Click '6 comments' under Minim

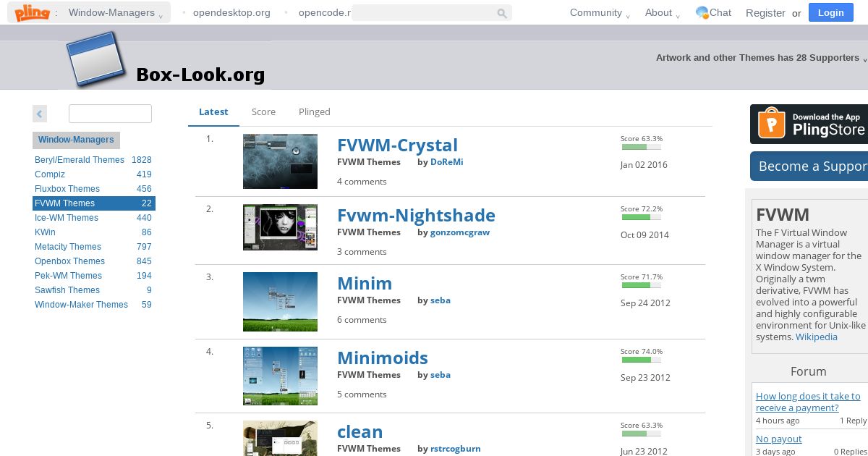pyautogui.click(x=362, y=320)
